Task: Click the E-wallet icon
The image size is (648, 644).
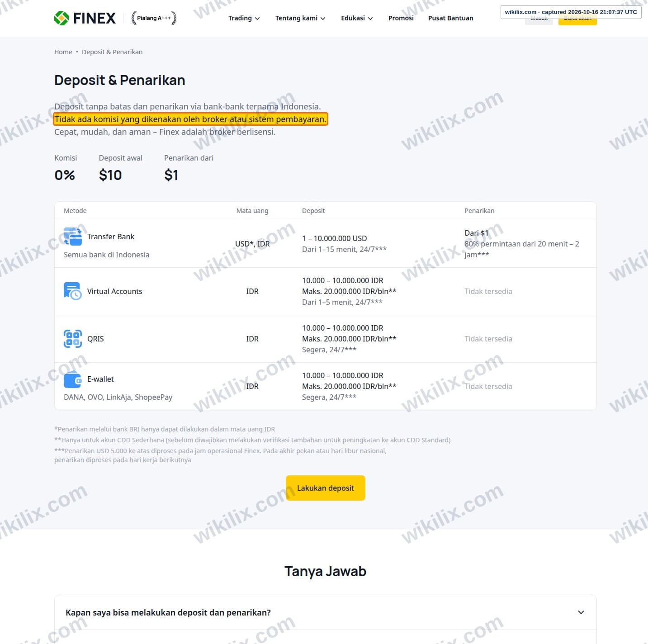Action: 73,379
